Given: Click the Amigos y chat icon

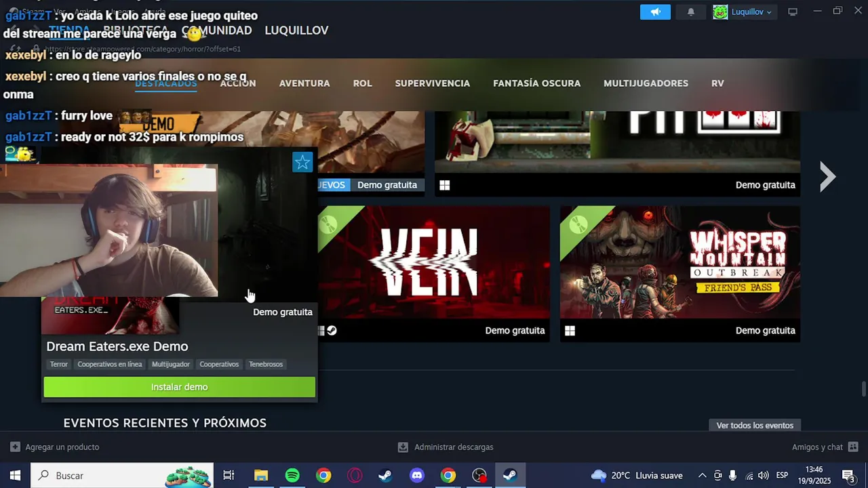Looking at the screenshot, I should pos(853,447).
